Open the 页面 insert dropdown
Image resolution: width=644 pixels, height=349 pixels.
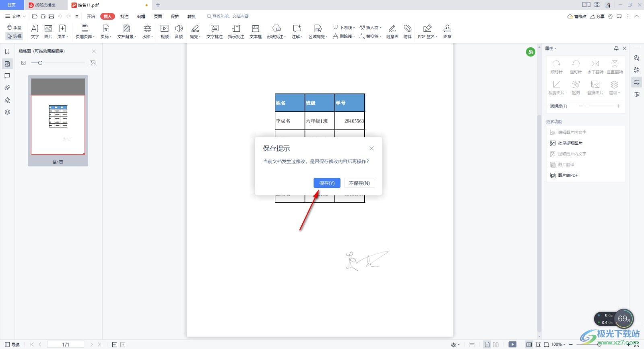tap(62, 31)
